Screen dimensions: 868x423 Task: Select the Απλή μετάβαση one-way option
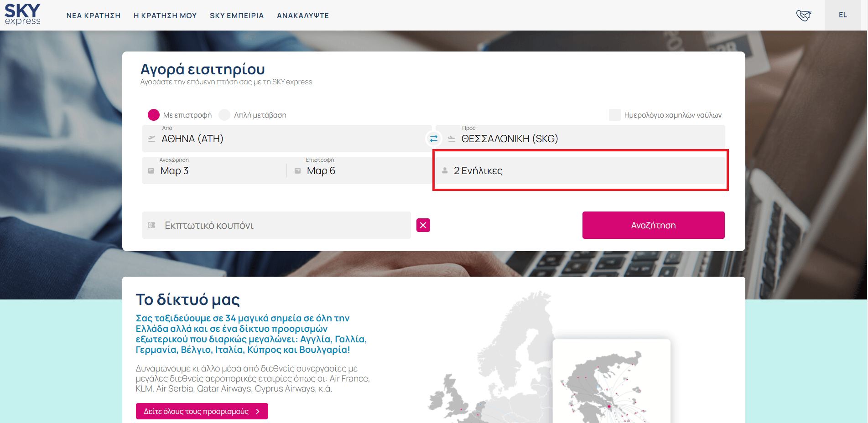click(x=224, y=115)
